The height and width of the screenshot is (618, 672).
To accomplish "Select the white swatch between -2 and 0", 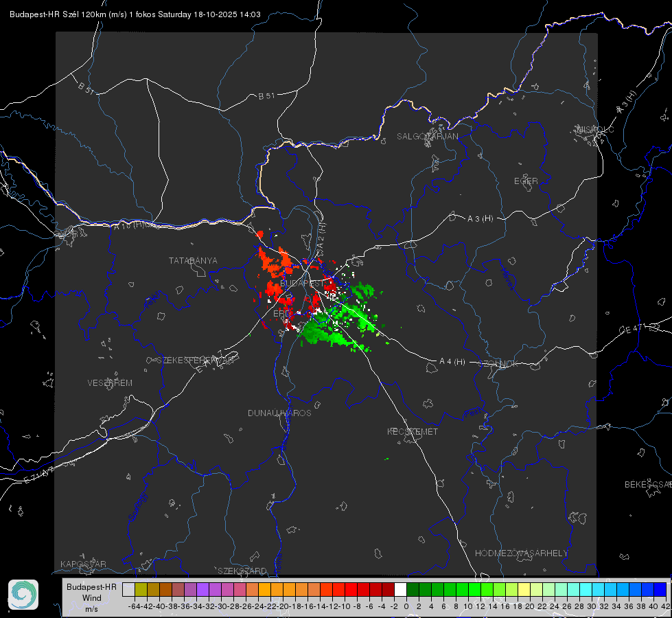I will tap(400, 589).
